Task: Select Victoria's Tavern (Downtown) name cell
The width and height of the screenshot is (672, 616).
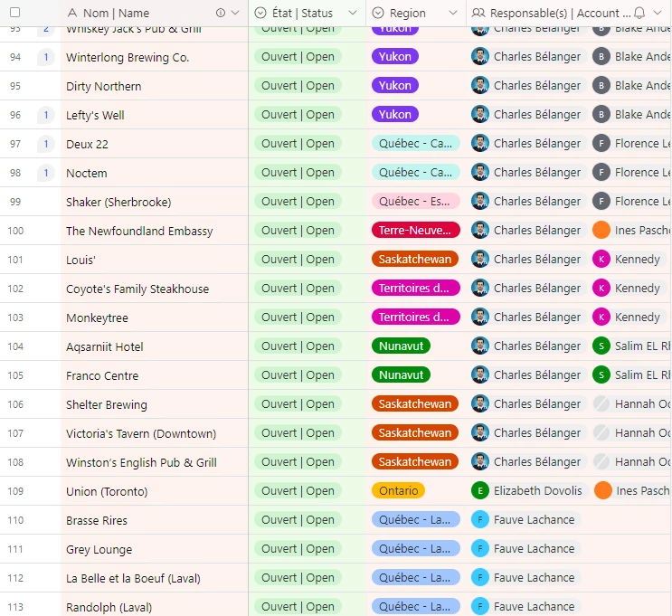Action: (155, 433)
